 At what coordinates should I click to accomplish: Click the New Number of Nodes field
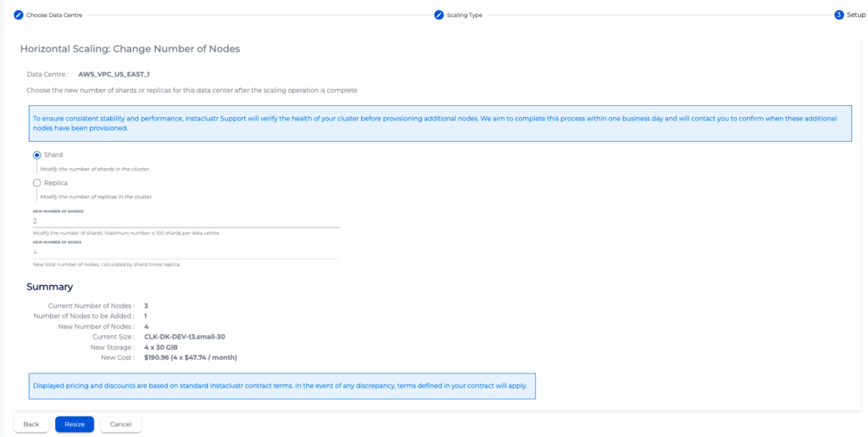185,252
